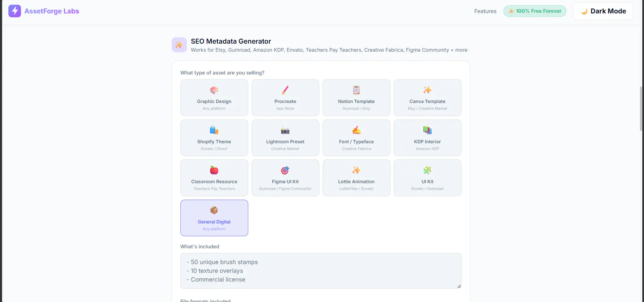Click the SEO Metadata Generator heading
Image resolution: width=644 pixels, height=302 pixels.
coord(231,41)
